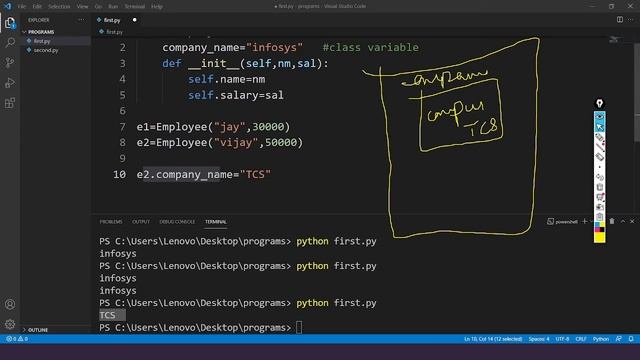Change language mode from Python
640x360 pixels.
(601, 339)
